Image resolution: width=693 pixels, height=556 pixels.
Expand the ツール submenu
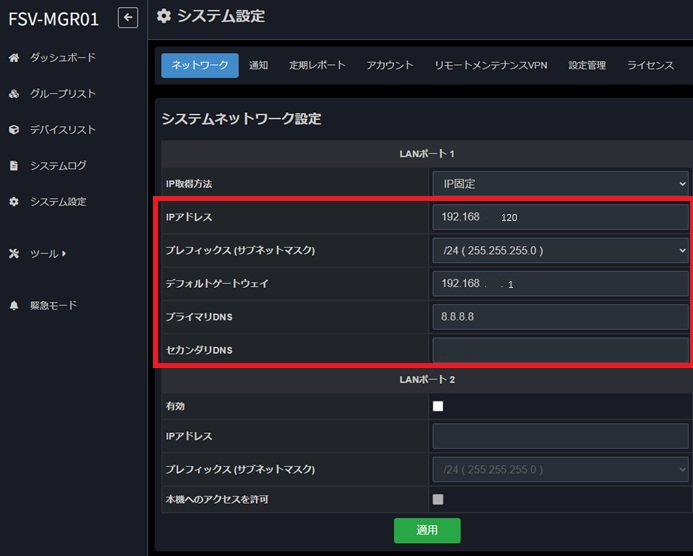tap(48, 254)
